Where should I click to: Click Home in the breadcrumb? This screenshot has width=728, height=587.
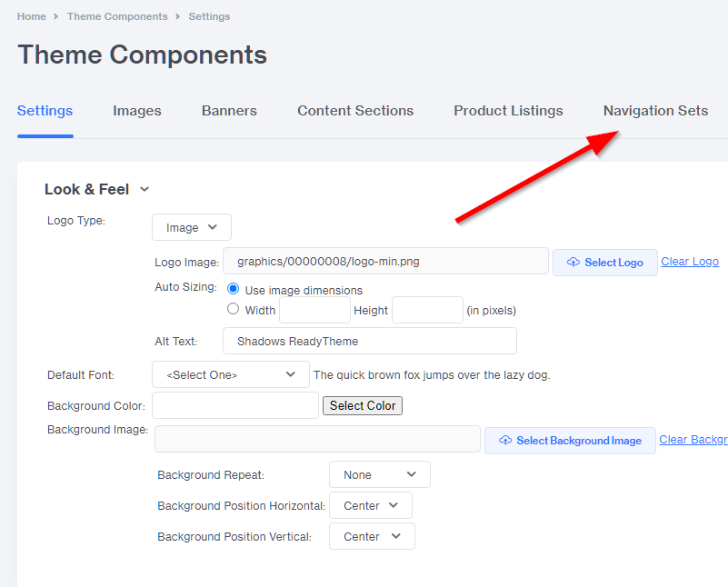31,16
